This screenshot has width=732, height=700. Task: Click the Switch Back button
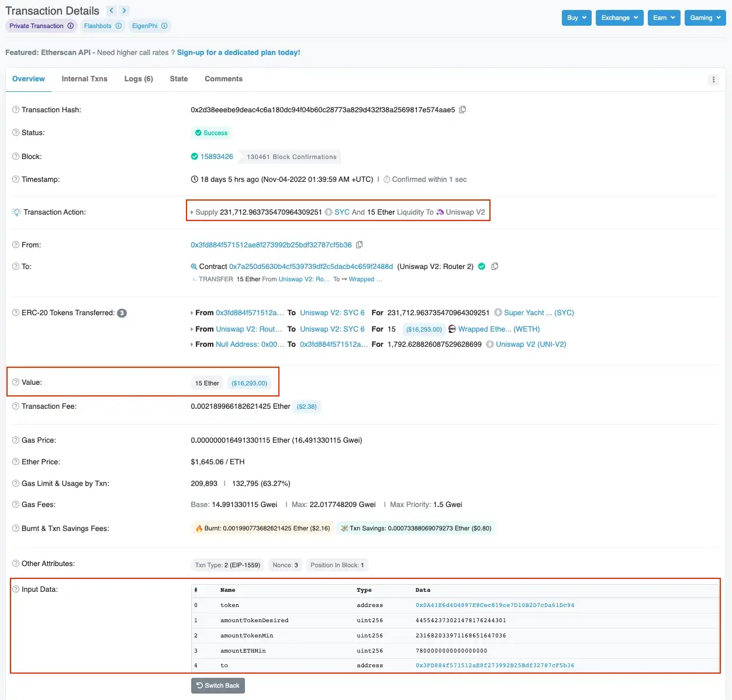click(x=218, y=685)
